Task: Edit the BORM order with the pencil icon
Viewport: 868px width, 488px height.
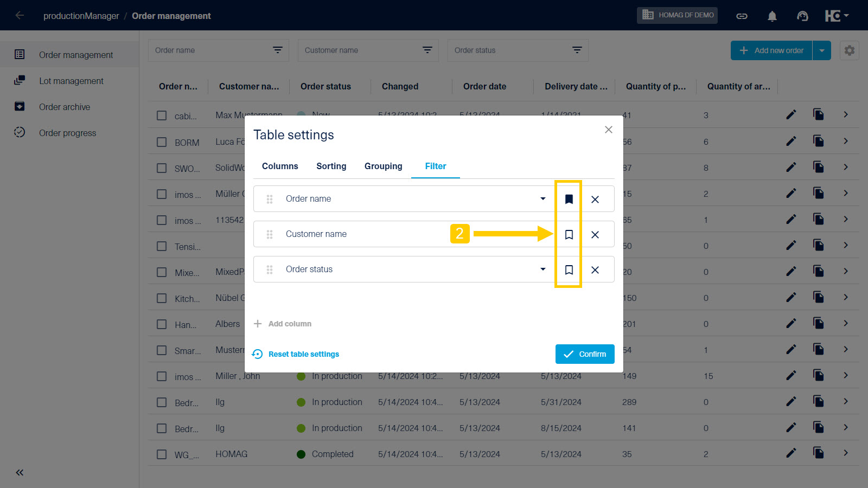Action: (x=791, y=141)
